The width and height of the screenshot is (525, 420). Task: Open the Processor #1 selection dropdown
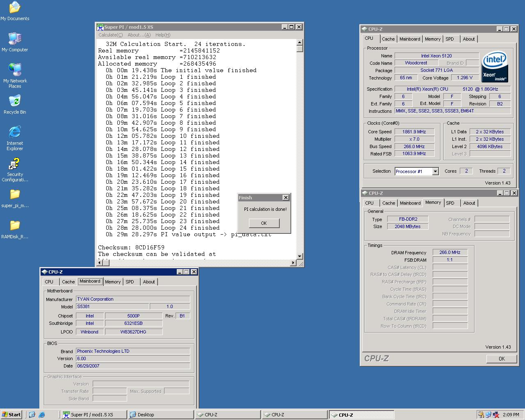point(435,171)
